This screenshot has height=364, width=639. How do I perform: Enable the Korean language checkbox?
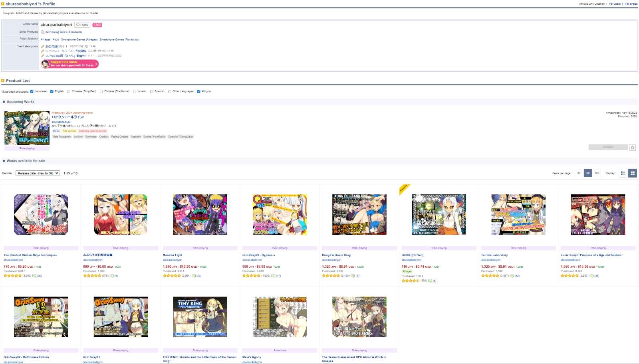pos(135,91)
